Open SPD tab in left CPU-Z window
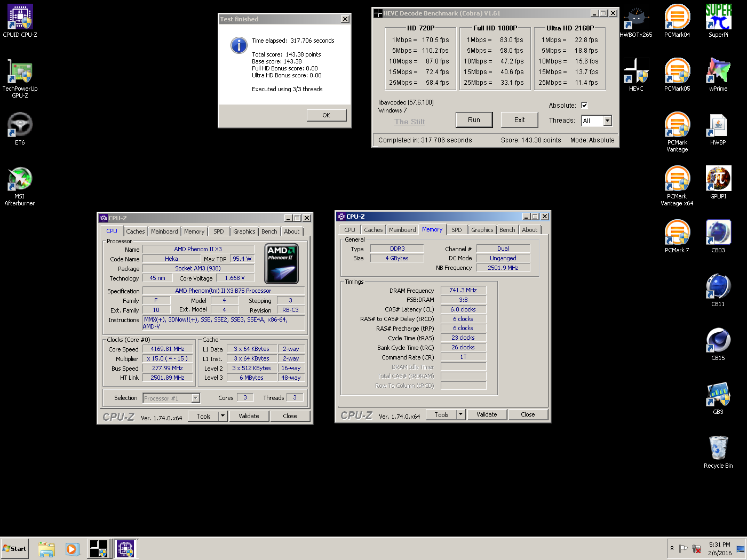This screenshot has height=560, width=747. click(219, 231)
